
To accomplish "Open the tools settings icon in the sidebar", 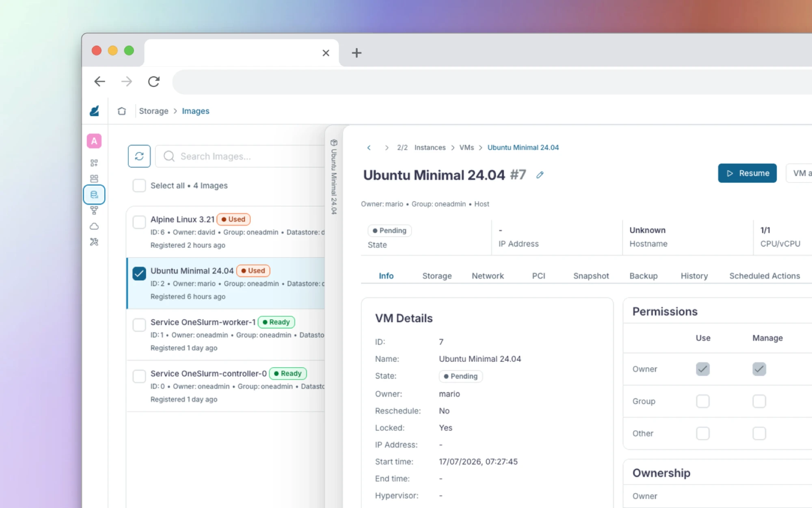I will coord(94,242).
